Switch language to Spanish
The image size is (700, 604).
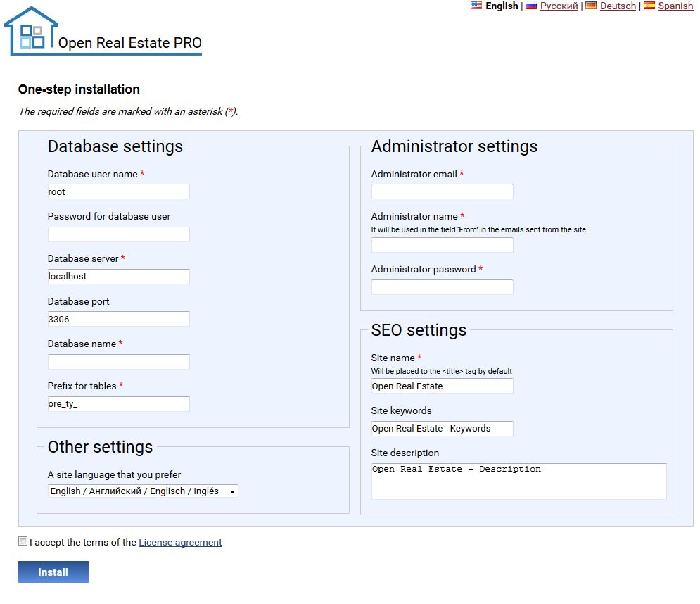pos(675,6)
